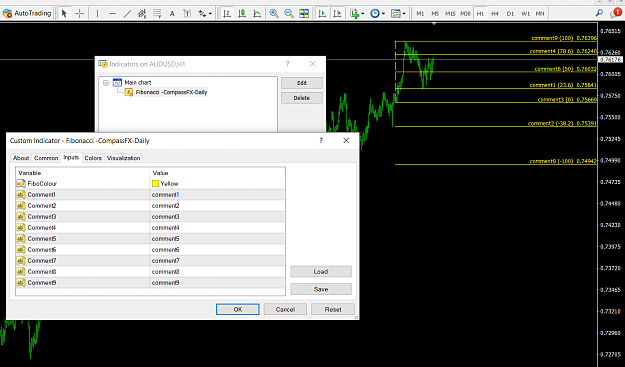Screen dimensions: 625x367
Task: Open the periodicity clock dropdown
Action: pos(377,14)
